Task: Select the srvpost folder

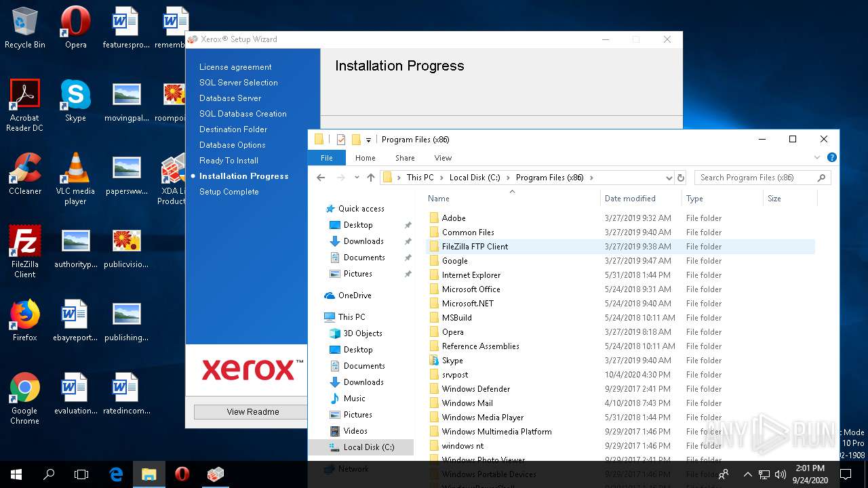Action: [455, 375]
